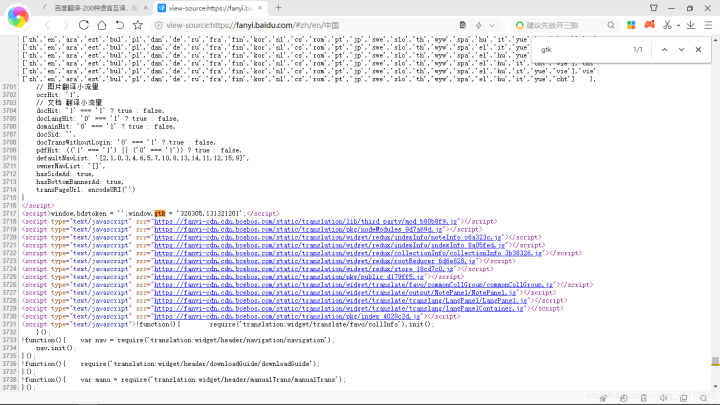The image size is (720, 405).
Task: Open reader mode icon in address bar
Action: pos(462,25)
